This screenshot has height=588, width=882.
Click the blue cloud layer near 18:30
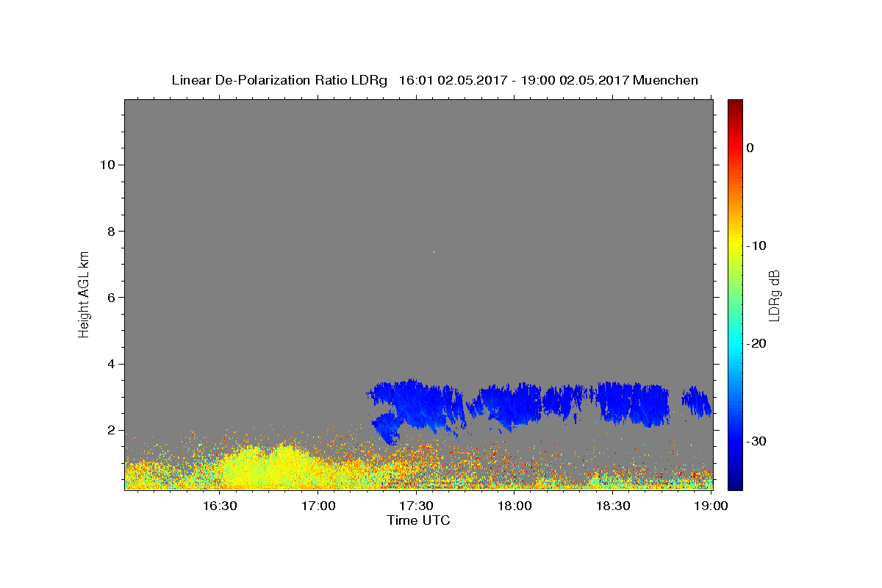632,403
